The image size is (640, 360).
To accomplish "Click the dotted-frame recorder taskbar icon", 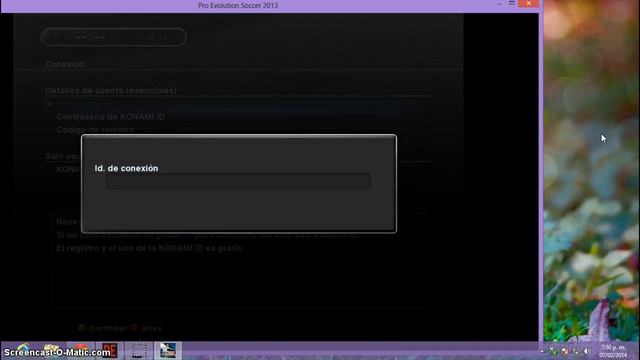I will [139, 351].
